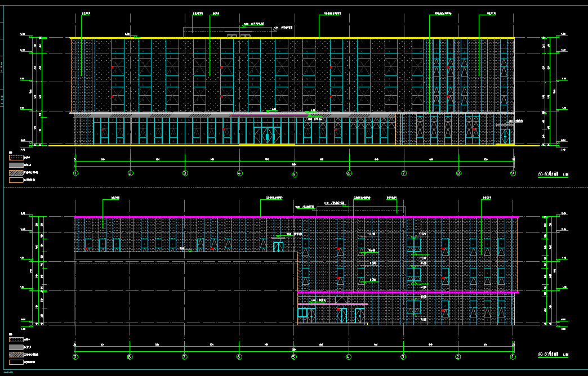Click the yellow roof line of upper elevation

(293, 38)
